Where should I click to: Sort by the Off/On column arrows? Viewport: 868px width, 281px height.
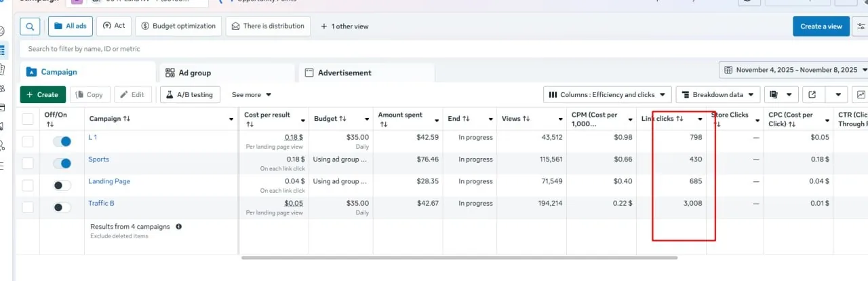50,124
